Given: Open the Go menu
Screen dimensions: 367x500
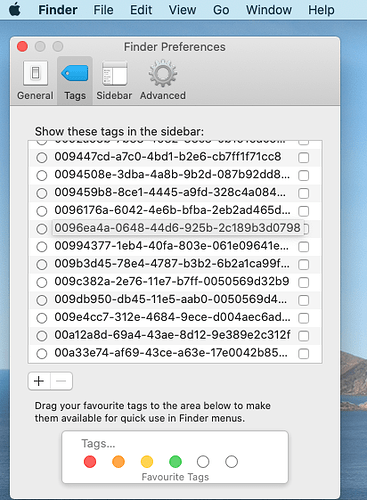Looking at the screenshot, I should pyautogui.click(x=221, y=10).
